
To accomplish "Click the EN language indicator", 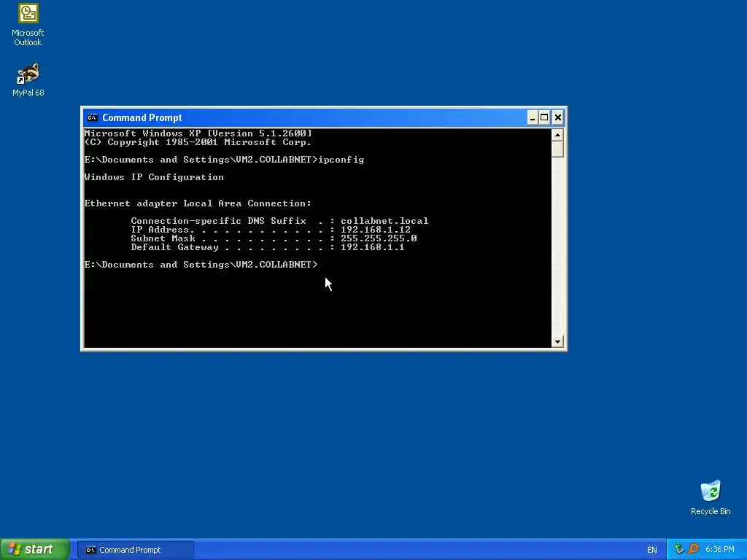I will pos(651,550).
